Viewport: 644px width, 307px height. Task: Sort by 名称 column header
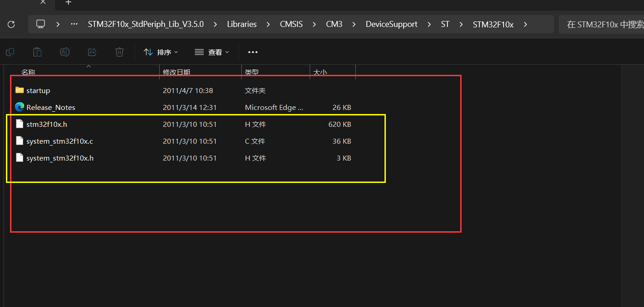[x=28, y=72]
